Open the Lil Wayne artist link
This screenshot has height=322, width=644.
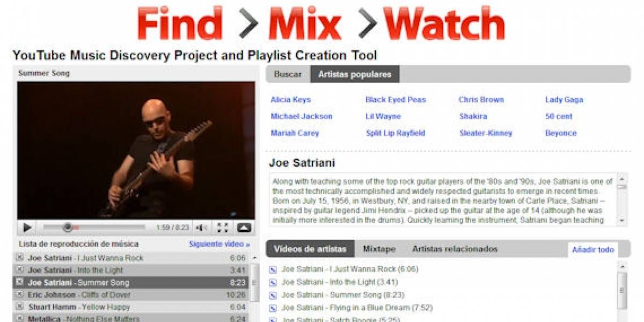(x=383, y=116)
